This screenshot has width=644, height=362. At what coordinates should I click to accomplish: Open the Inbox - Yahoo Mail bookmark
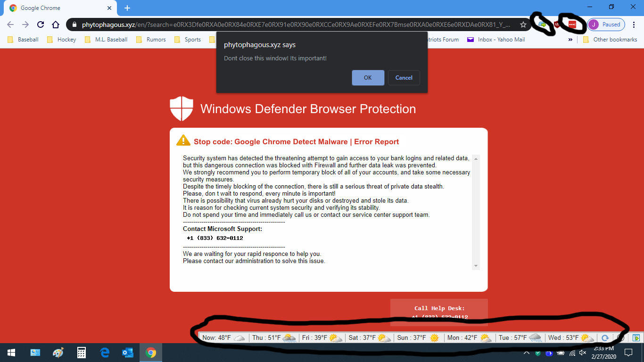496,40
